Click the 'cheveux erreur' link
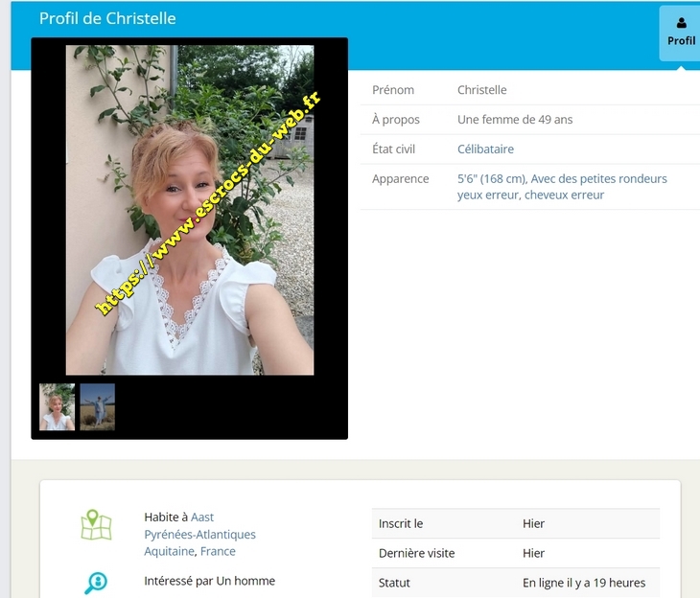This screenshot has height=598, width=700. 564,195
